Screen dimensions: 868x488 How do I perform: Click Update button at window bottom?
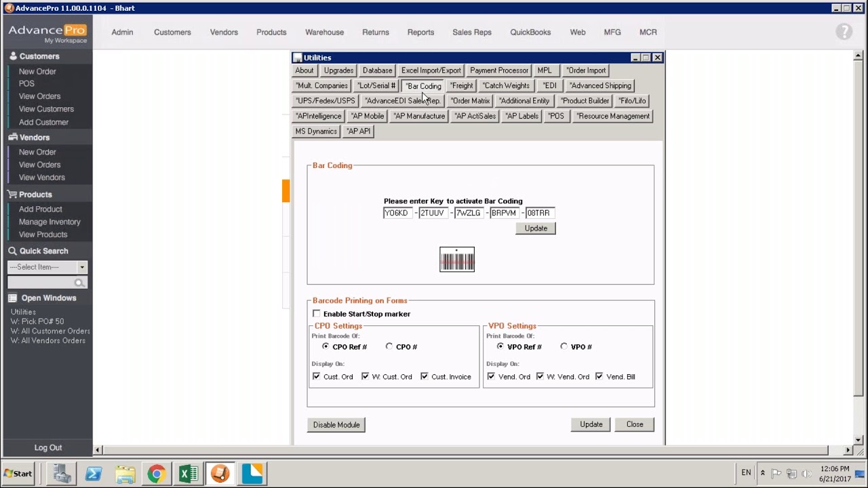click(x=591, y=424)
